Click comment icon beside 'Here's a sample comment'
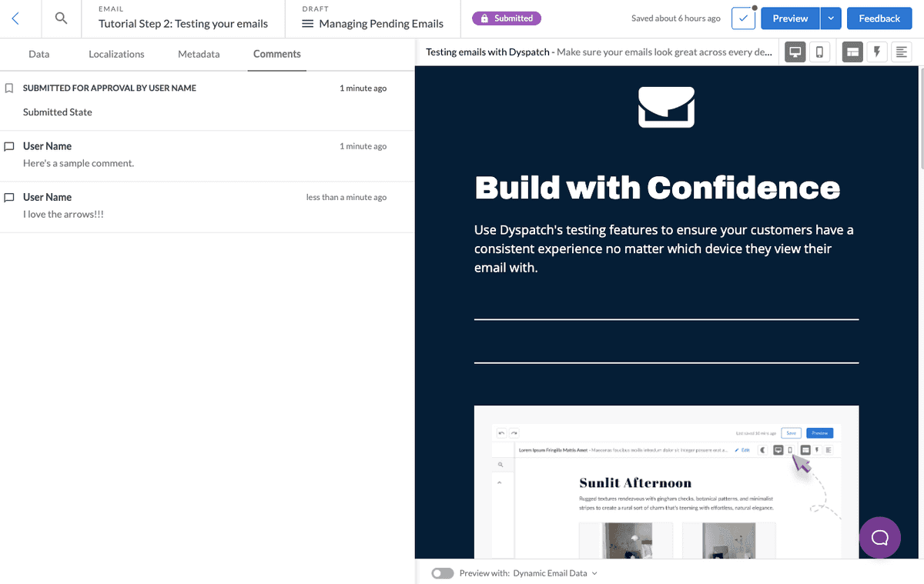 pos(9,146)
